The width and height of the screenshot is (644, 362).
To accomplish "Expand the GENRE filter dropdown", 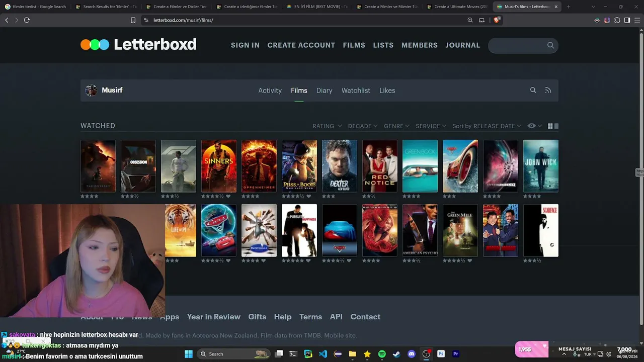I will pyautogui.click(x=397, y=126).
